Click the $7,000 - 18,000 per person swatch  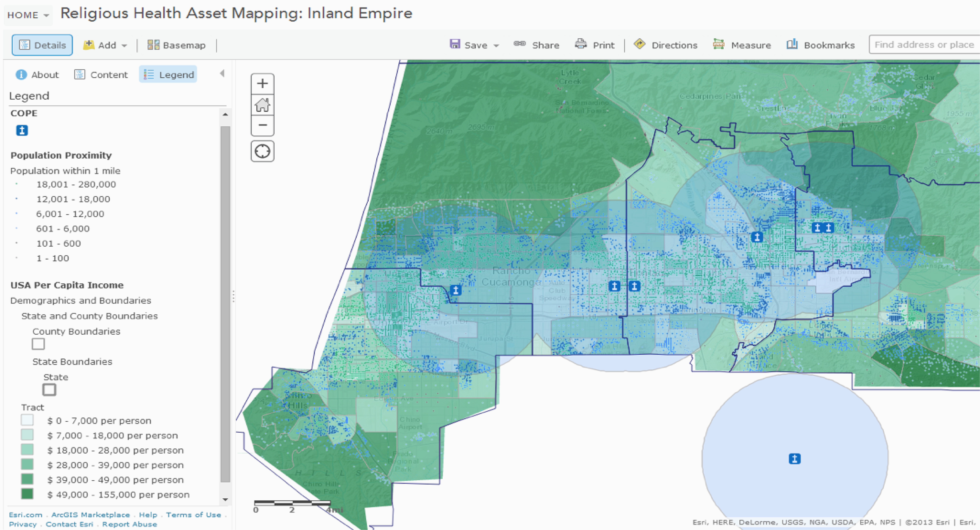(27, 435)
